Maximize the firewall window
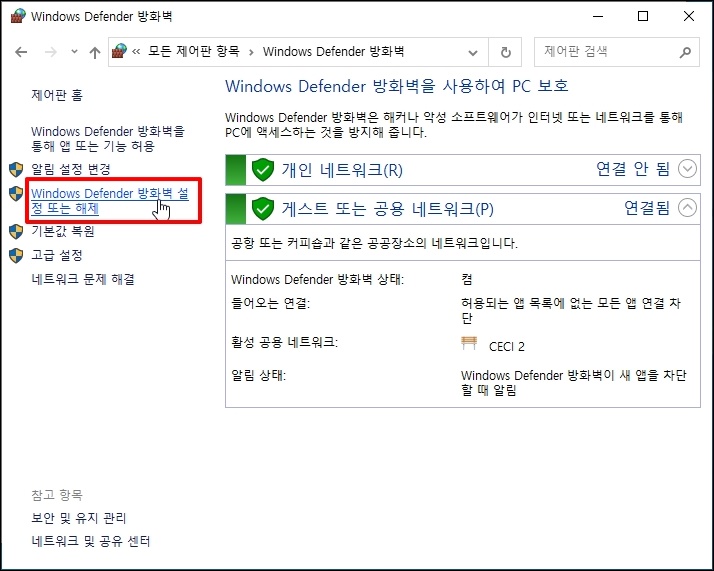Image resolution: width=714 pixels, height=571 pixels. (x=643, y=16)
